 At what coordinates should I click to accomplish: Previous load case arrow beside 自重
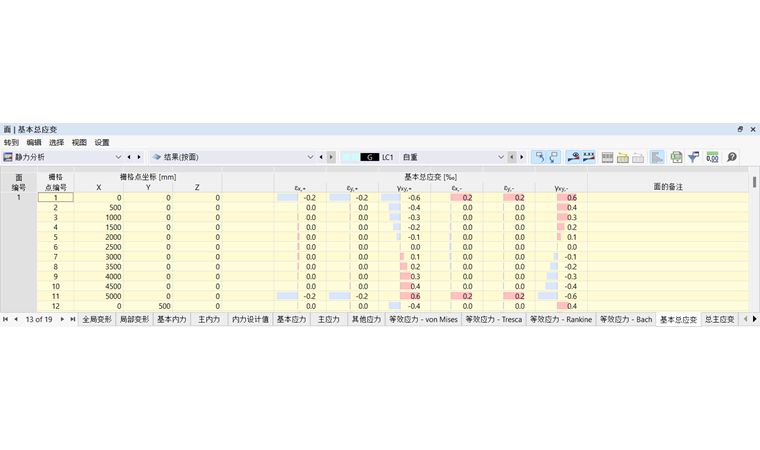512,157
